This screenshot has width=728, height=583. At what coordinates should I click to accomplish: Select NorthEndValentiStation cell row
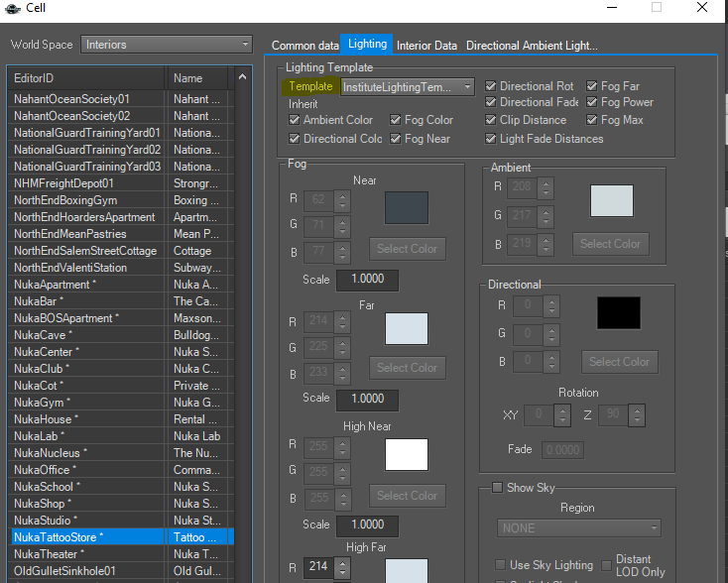[x=121, y=268]
